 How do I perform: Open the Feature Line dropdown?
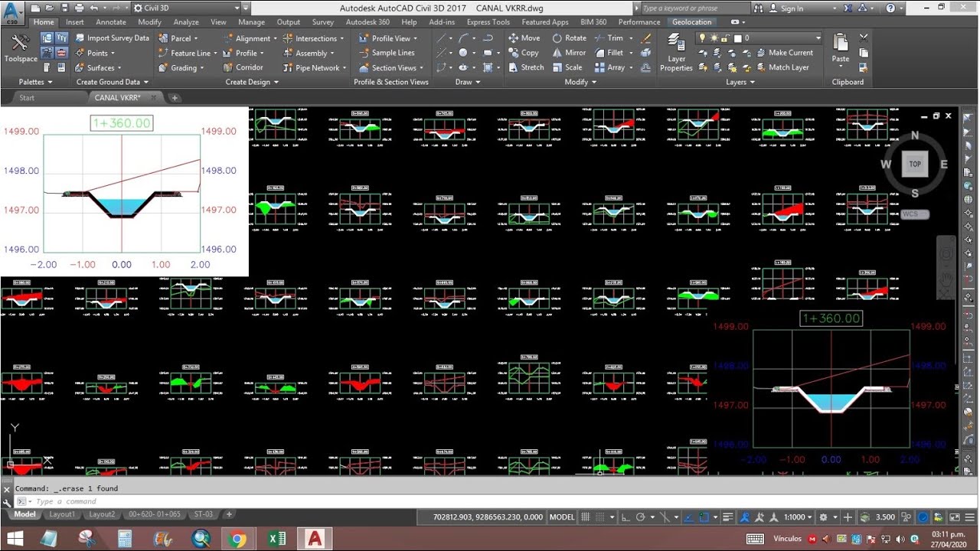pyautogui.click(x=188, y=53)
